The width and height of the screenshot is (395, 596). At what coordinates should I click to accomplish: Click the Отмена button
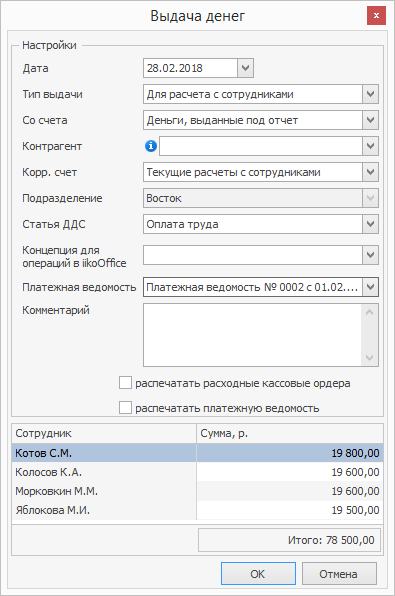(x=339, y=574)
